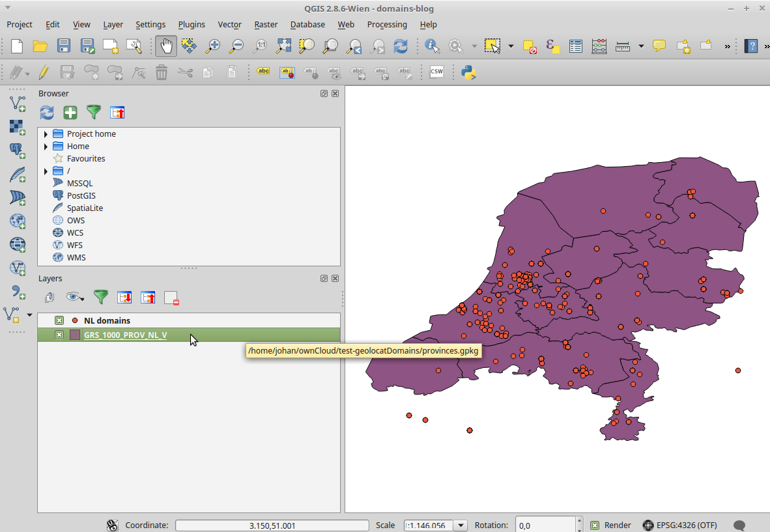Open the Processing menu
This screenshot has width=770, height=532.
click(x=386, y=25)
